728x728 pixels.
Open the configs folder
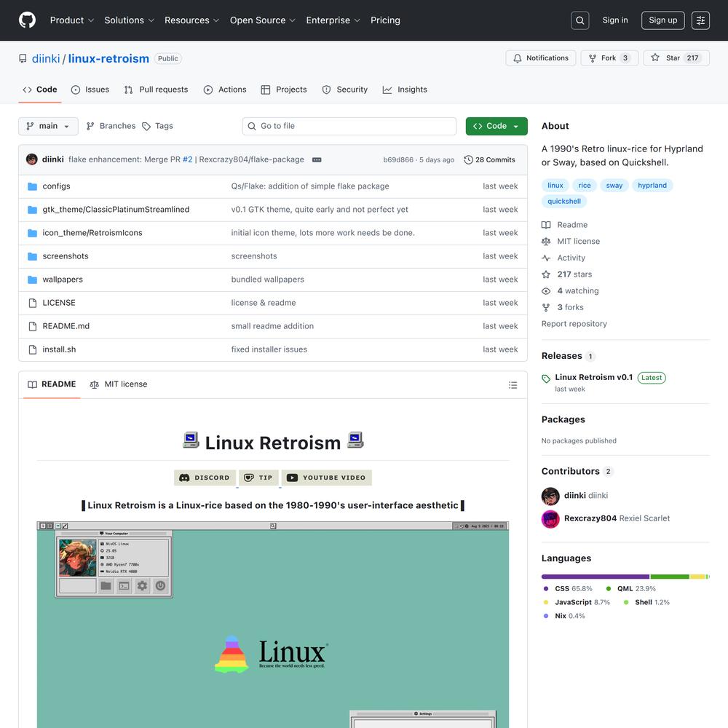[x=56, y=186]
